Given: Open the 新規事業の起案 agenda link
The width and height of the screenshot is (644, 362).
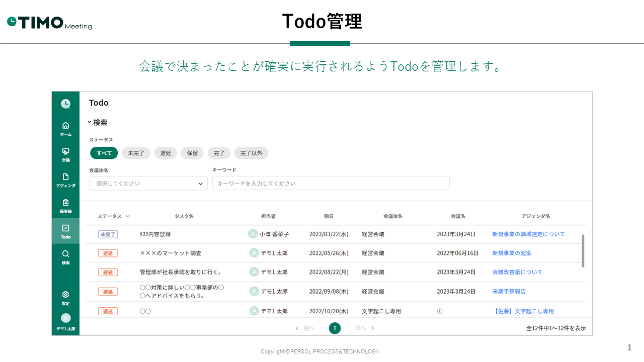Looking at the screenshot, I should [x=512, y=253].
